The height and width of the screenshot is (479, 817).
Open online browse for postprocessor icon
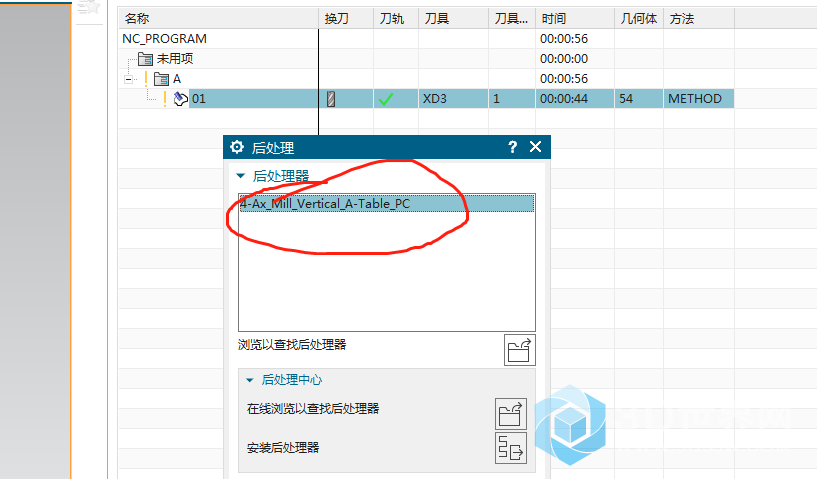pyautogui.click(x=511, y=414)
